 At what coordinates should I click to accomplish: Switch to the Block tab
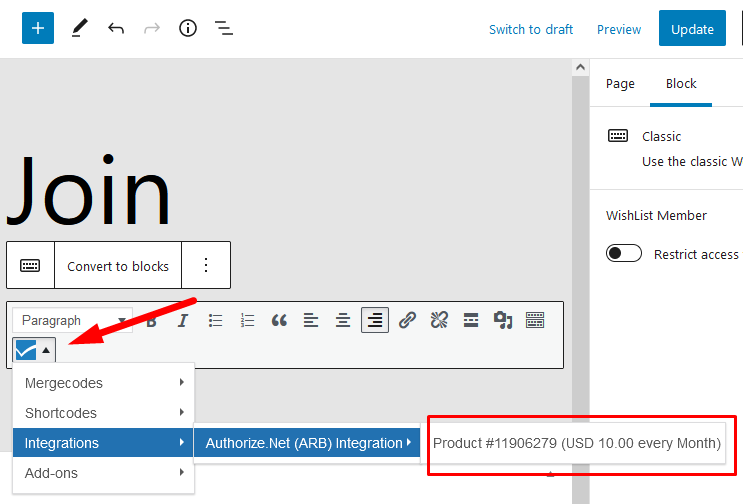pos(681,84)
